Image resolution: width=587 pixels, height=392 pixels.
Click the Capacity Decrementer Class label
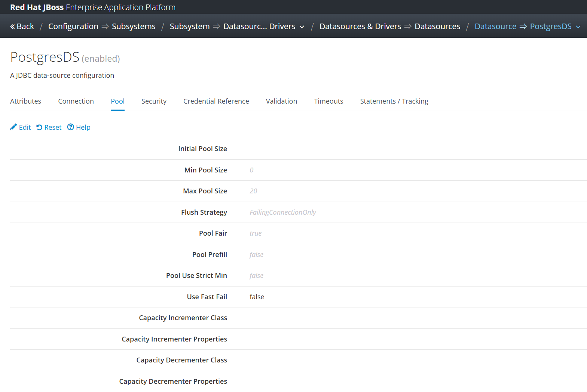(x=182, y=360)
